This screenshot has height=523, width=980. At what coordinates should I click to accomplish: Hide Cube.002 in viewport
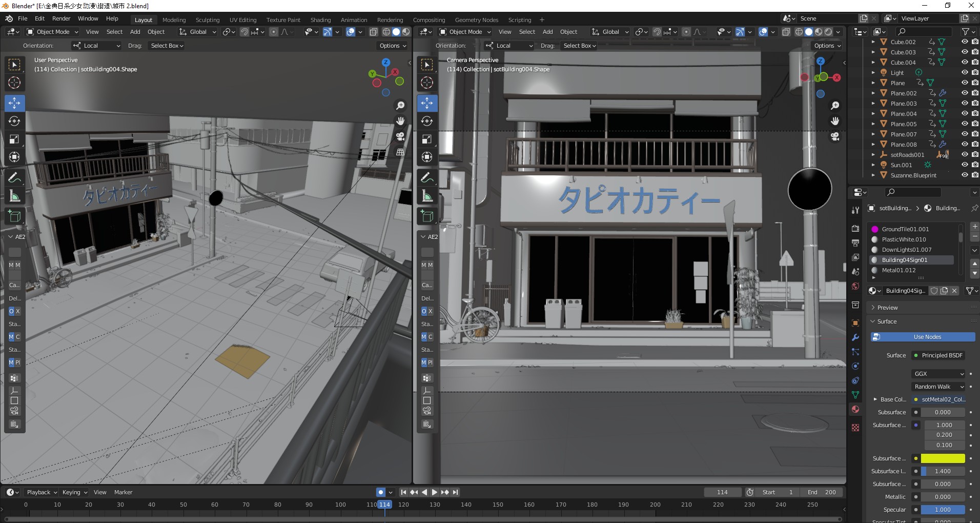[964, 42]
